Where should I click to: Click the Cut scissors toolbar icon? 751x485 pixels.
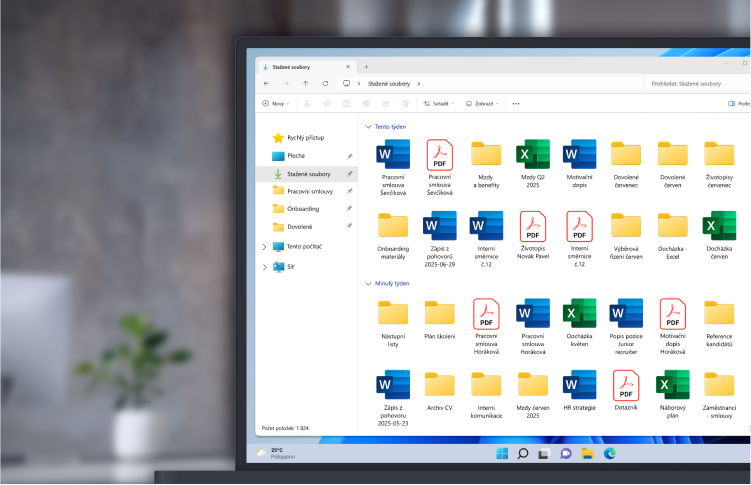307,103
